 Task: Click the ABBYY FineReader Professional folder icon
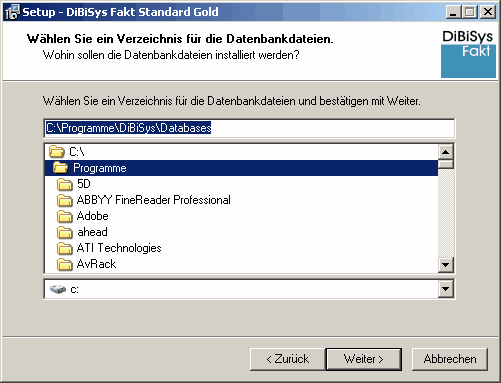[64, 200]
